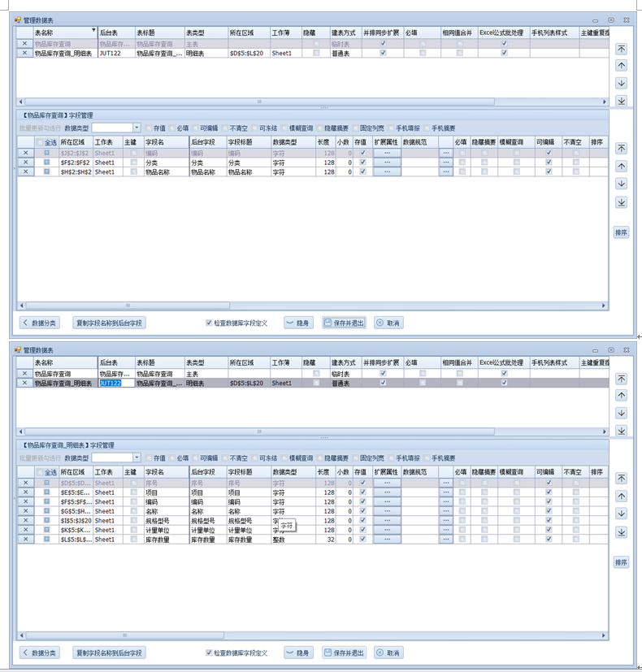Open extended attributes for the 分类 field row
The height and width of the screenshot is (672, 642).
tap(387, 163)
